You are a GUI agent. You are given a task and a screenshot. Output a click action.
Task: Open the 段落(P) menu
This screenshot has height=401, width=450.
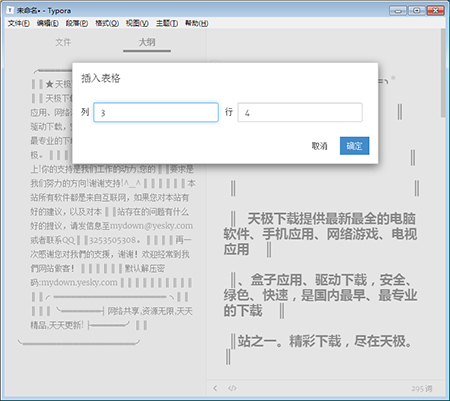[77, 23]
